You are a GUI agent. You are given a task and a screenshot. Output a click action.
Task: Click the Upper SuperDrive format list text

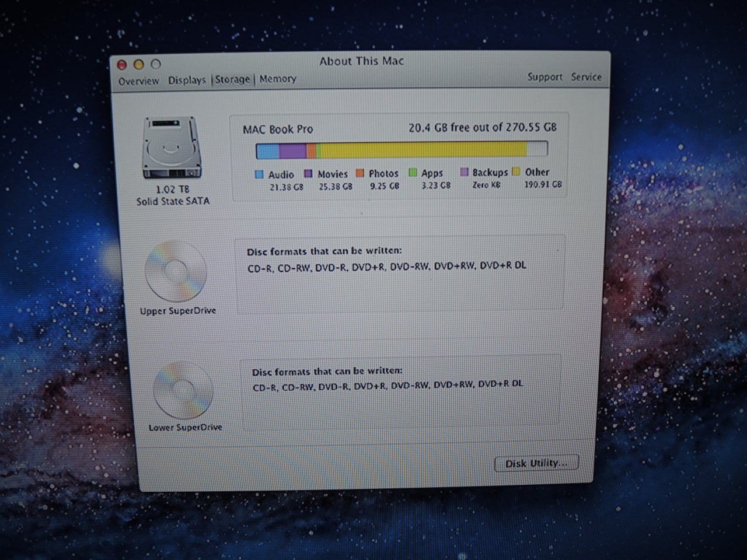coord(386,266)
